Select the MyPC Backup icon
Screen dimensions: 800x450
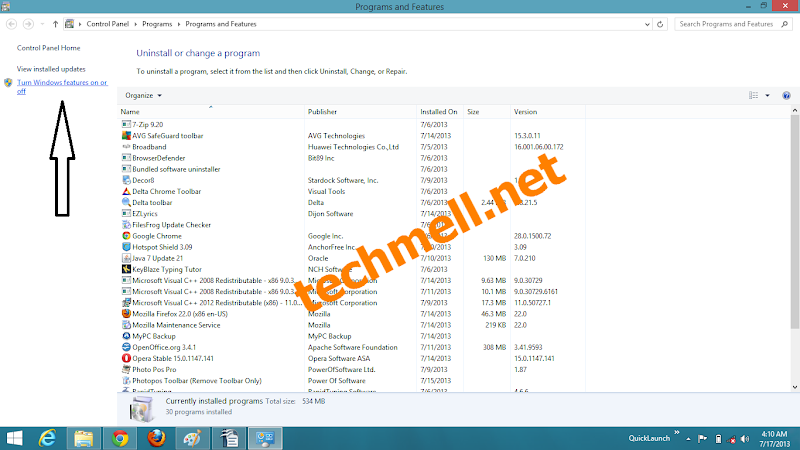point(126,336)
